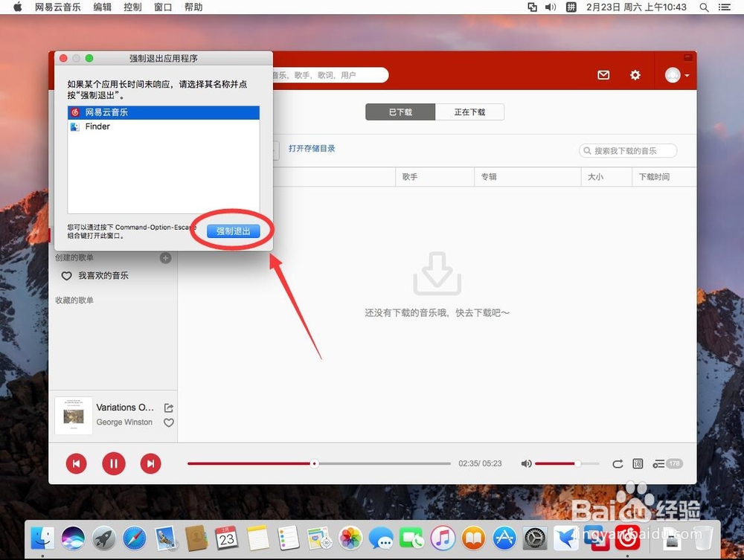This screenshot has width=744, height=560.
Task: Click the date and time in menu bar
Action: pos(636,7)
